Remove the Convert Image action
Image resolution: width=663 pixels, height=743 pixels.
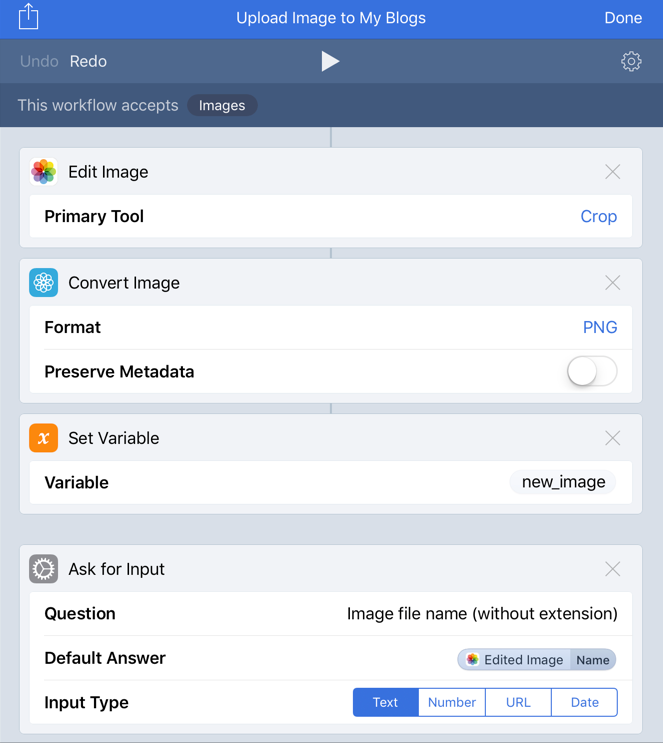612,283
